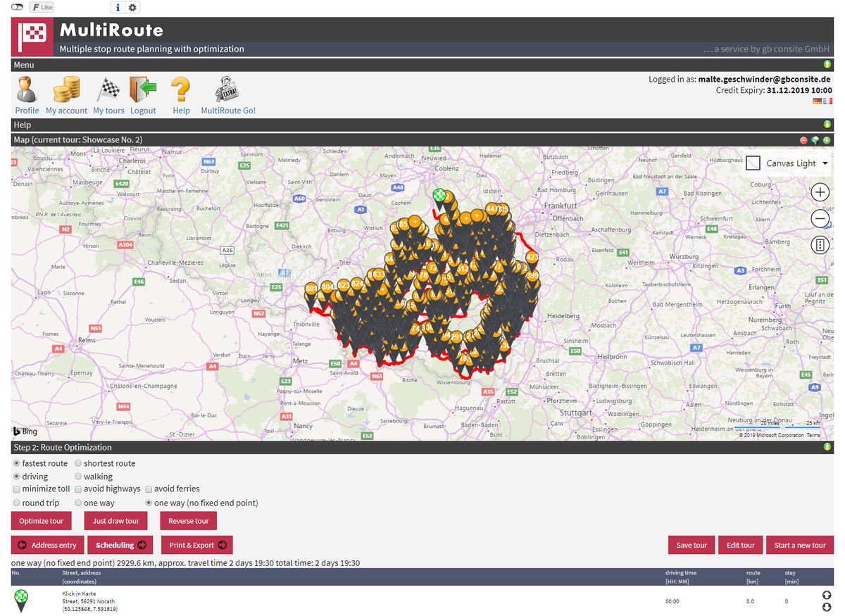Switch to the Scheduling tab
This screenshot has width=845, height=616.
pos(120,545)
